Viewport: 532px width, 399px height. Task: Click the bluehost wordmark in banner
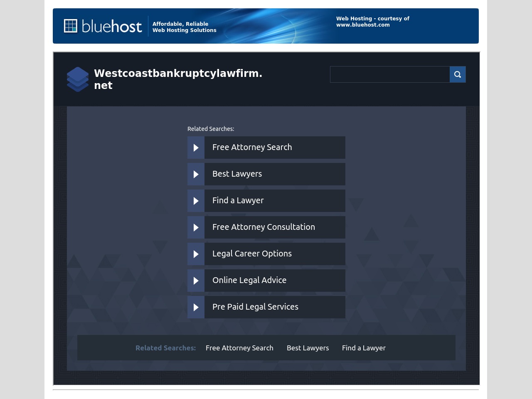111,26
